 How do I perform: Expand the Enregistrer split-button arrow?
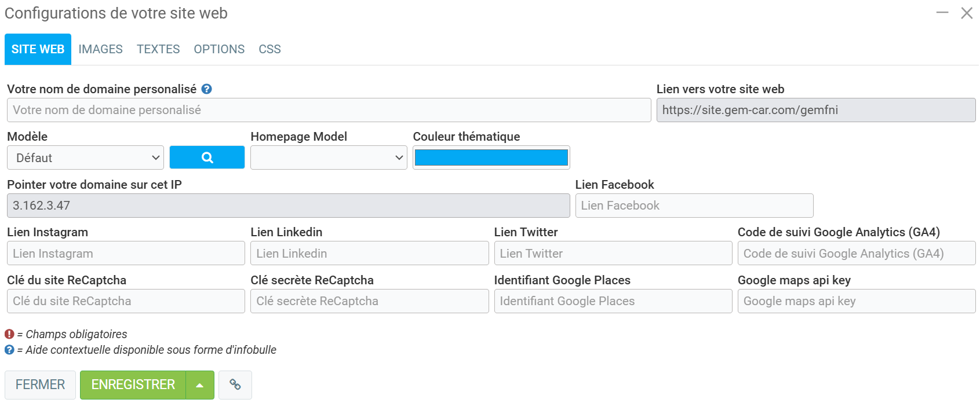(x=200, y=385)
